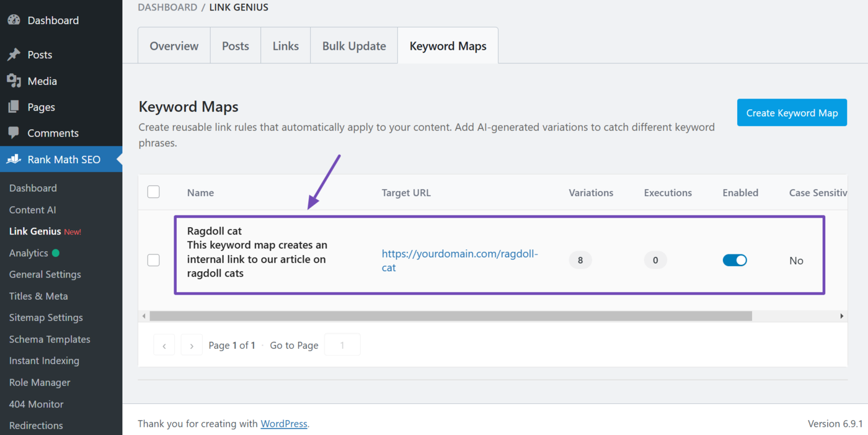
Task: Click the case sensitive value No
Action: (797, 261)
